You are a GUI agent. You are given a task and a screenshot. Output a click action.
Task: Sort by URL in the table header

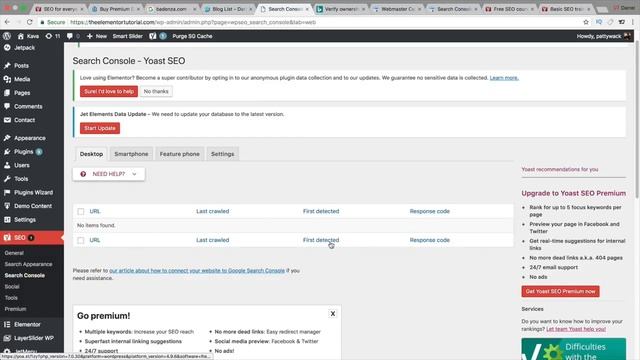[95, 211]
